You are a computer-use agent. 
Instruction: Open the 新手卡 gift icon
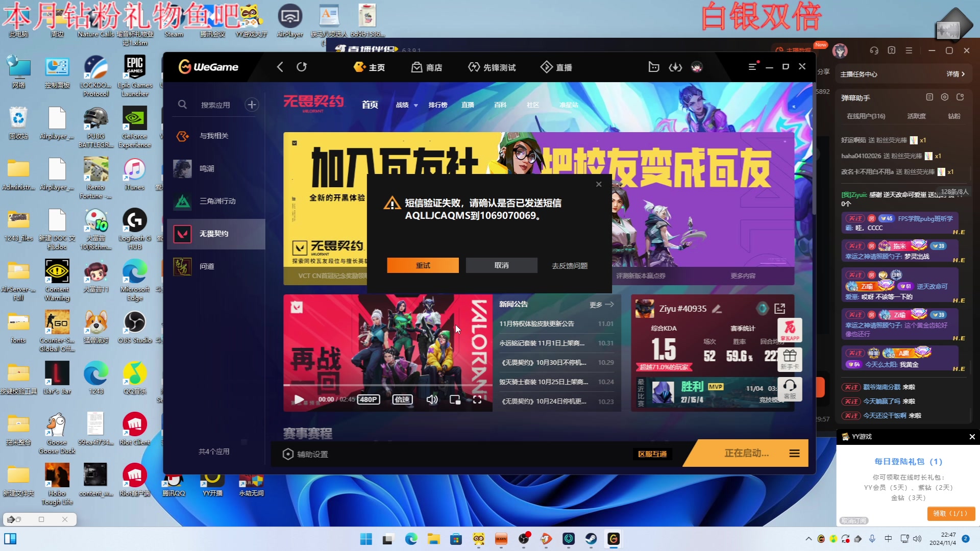(x=790, y=360)
